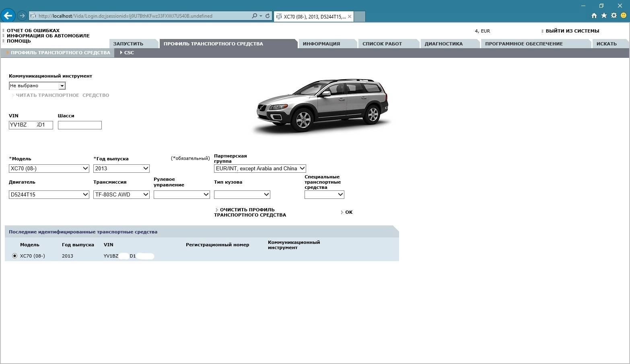Click the 2013 year cell in recent vehicles
630x364 pixels.
68,256
